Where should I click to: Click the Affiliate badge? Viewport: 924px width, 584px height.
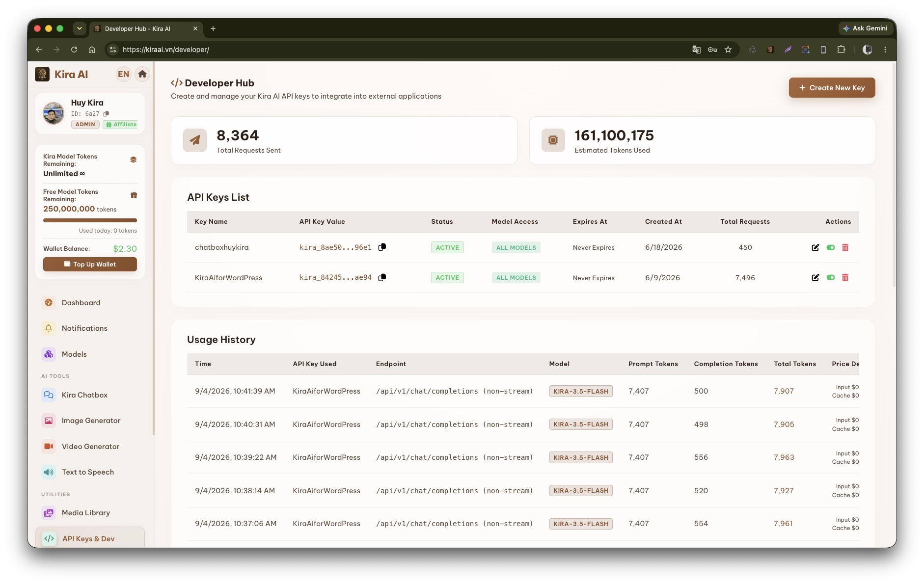[121, 125]
